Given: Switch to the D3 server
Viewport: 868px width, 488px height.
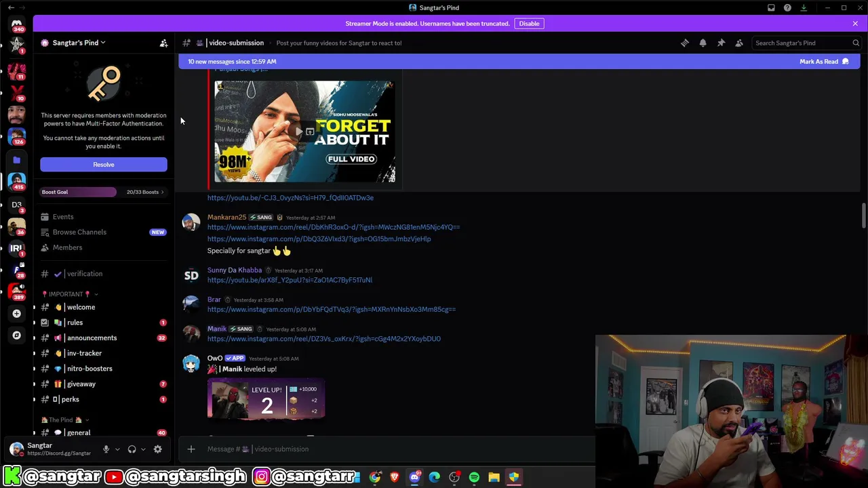Looking at the screenshot, I should [x=16, y=204].
